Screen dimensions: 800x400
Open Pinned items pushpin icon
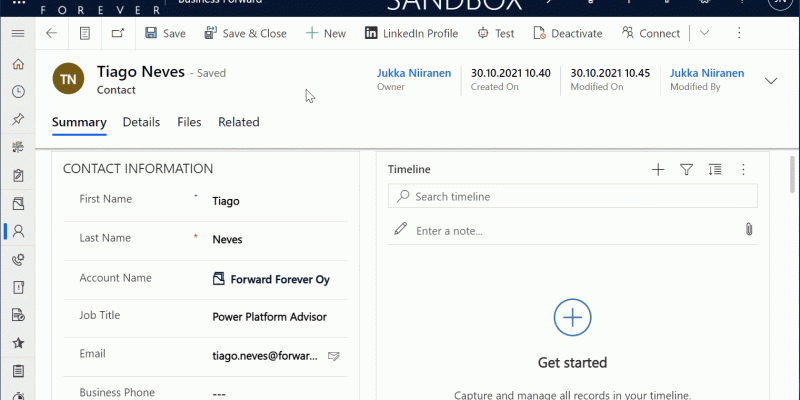[x=18, y=119]
